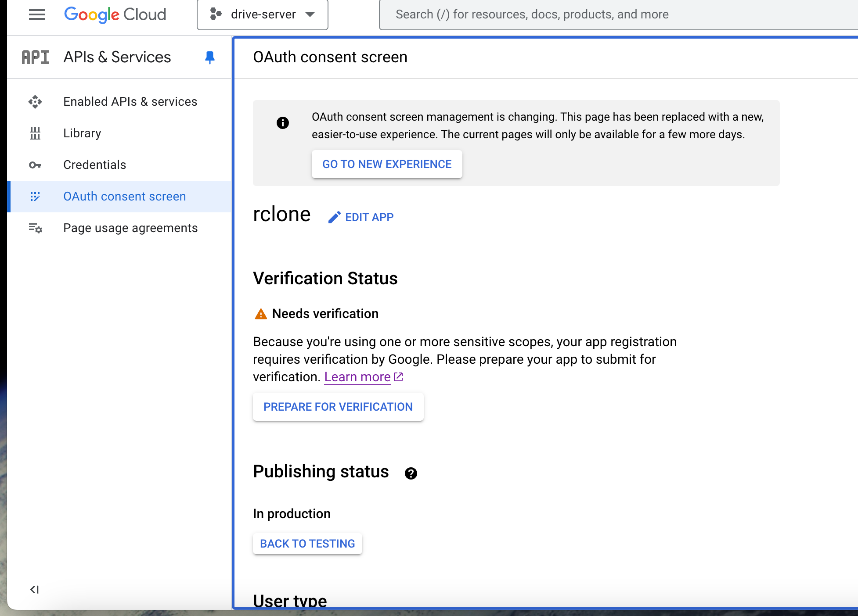Click the Needs verification warning icon
858x616 pixels.
coord(261,314)
